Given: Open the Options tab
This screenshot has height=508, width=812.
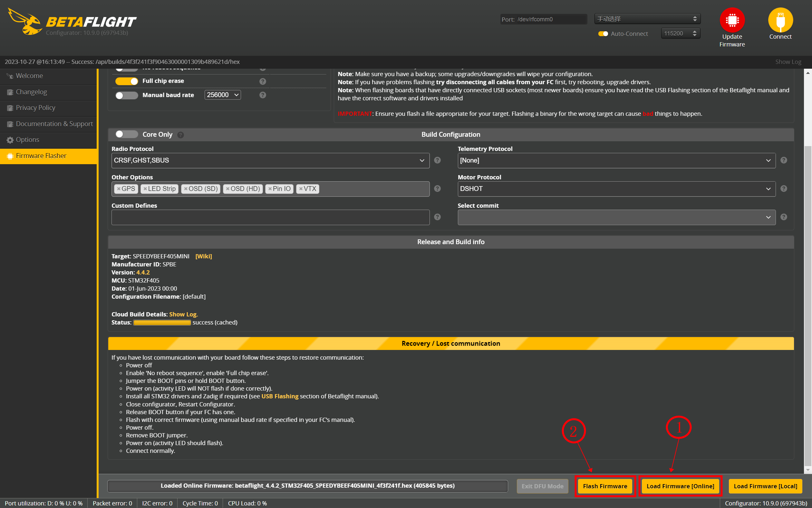Looking at the screenshot, I should 48,140.
